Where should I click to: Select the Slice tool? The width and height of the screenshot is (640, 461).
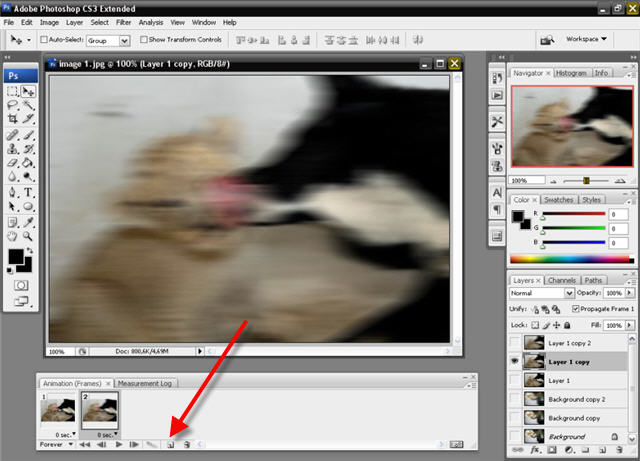click(x=28, y=119)
